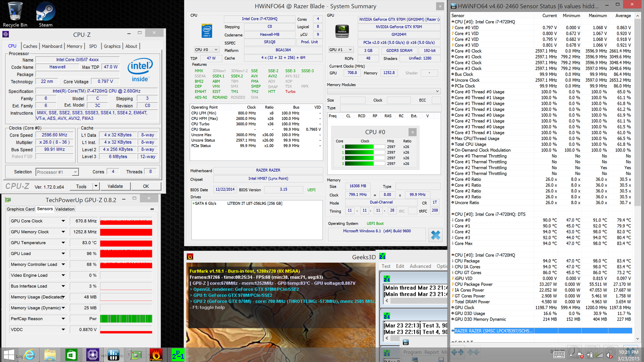Click the GPU Temperature graph in GPU-Z
Viewport: 644px width, 362px height.
click(x=126, y=243)
